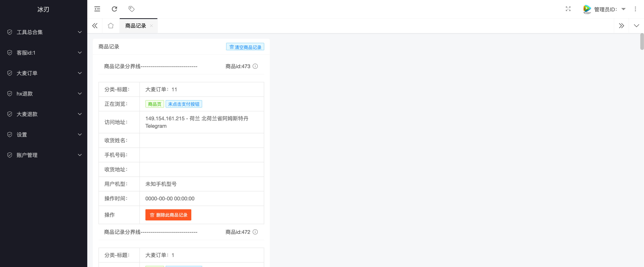Click the 0000-00-00 00:00:00 time value

coord(170,198)
